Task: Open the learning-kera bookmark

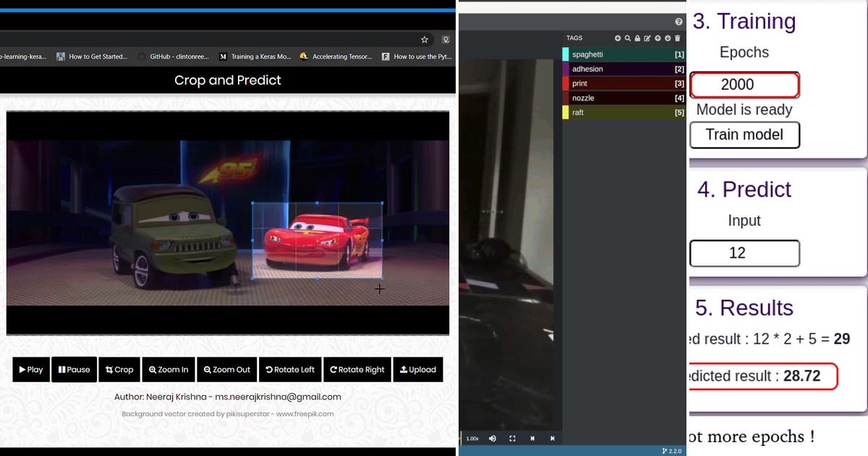Action: [24, 56]
